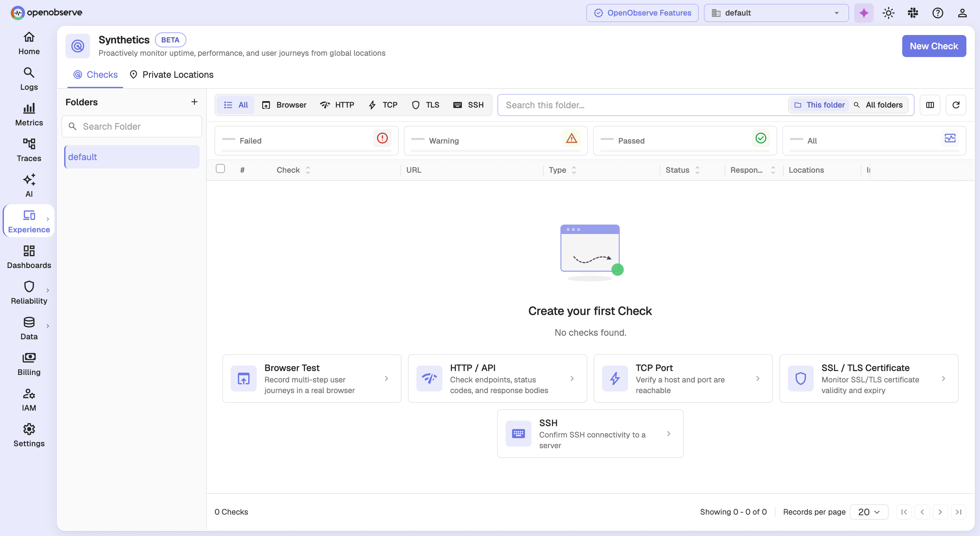The height and width of the screenshot is (536, 980).
Task: Expand the Experience sidebar submenu
Action: (48, 219)
